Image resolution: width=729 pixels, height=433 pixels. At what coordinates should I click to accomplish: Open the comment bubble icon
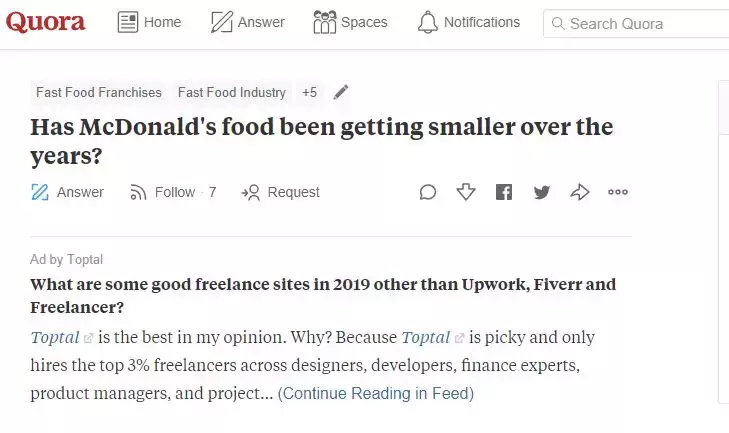click(x=428, y=192)
